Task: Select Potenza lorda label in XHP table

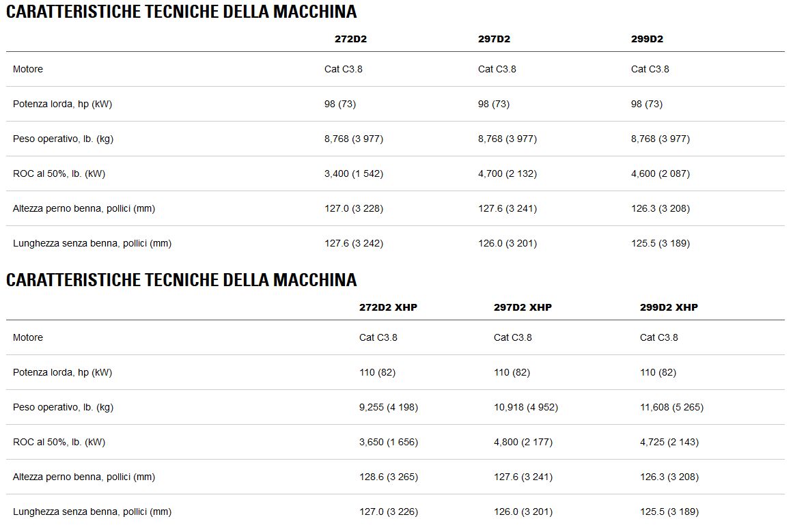Action: [x=62, y=372]
